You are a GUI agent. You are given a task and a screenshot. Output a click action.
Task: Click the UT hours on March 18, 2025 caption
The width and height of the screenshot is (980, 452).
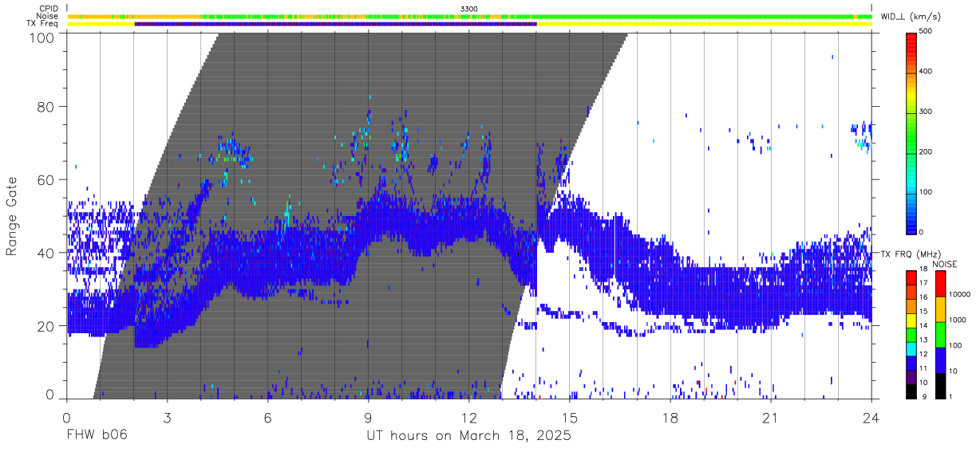[x=468, y=437]
